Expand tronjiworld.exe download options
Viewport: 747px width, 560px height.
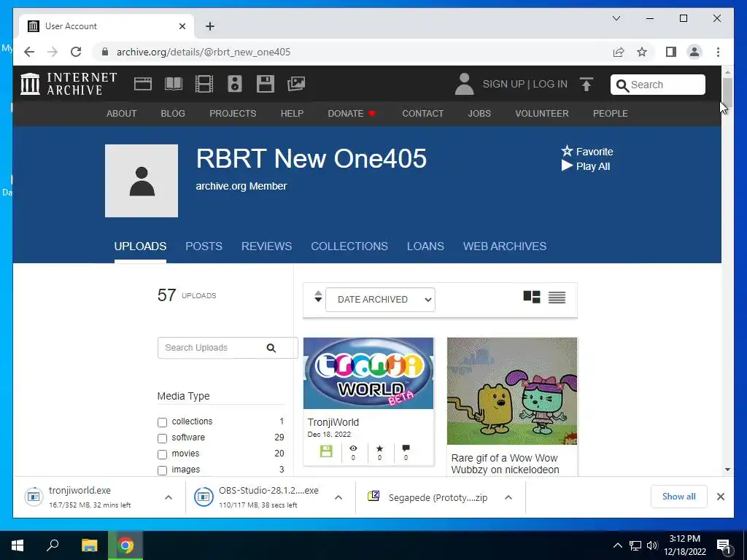point(169,497)
